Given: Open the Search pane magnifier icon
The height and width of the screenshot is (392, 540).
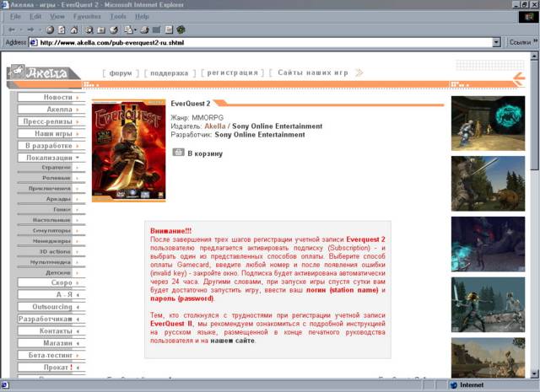Looking at the screenshot, I should pos(89,30).
